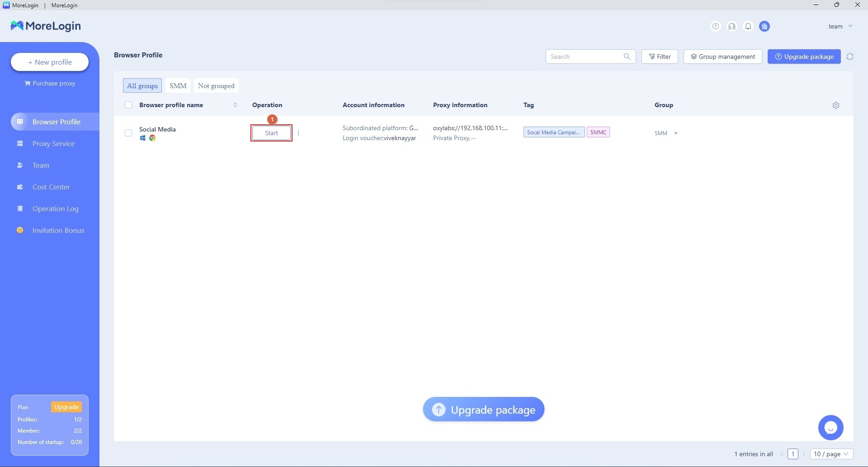Go to the previous page arrow
Image resolution: width=868 pixels, height=467 pixels.
(x=782, y=454)
